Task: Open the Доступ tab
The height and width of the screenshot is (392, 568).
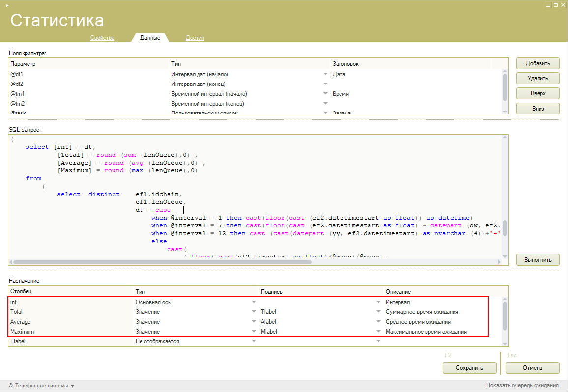Action: 195,38
